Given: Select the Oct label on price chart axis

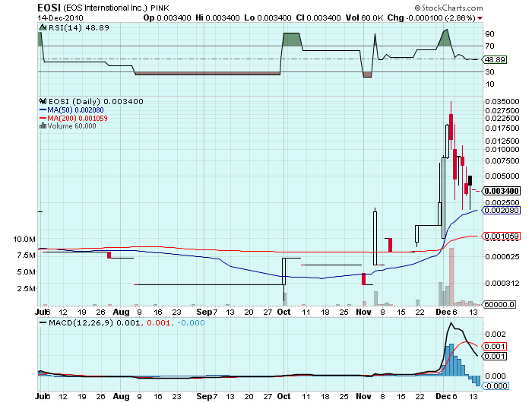Looking at the screenshot, I should tap(283, 312).
